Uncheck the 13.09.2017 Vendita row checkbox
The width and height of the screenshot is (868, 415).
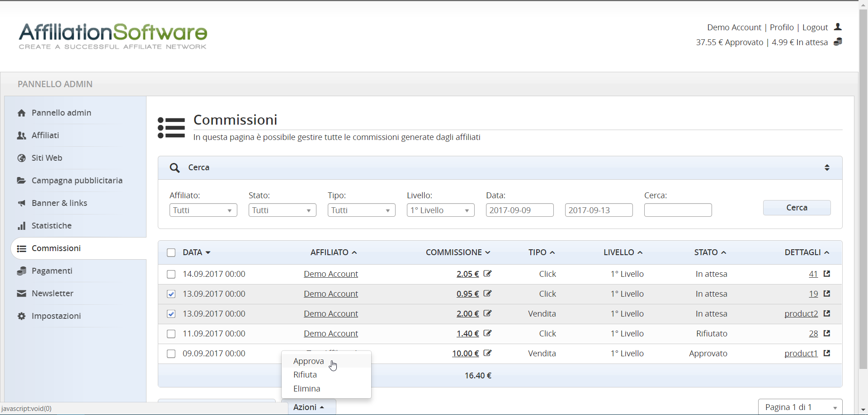(x=171, y=314)
